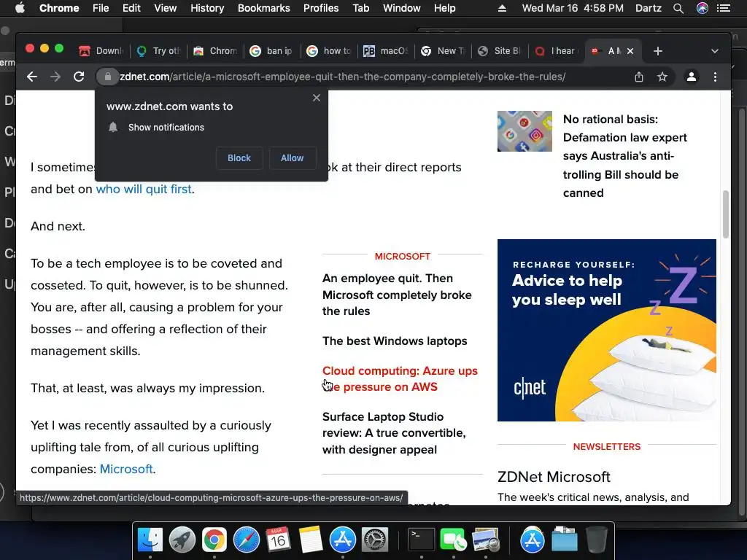Open the 'who will quit first' link
Viewport: 747px width, 560px height.
pos(144,189)
